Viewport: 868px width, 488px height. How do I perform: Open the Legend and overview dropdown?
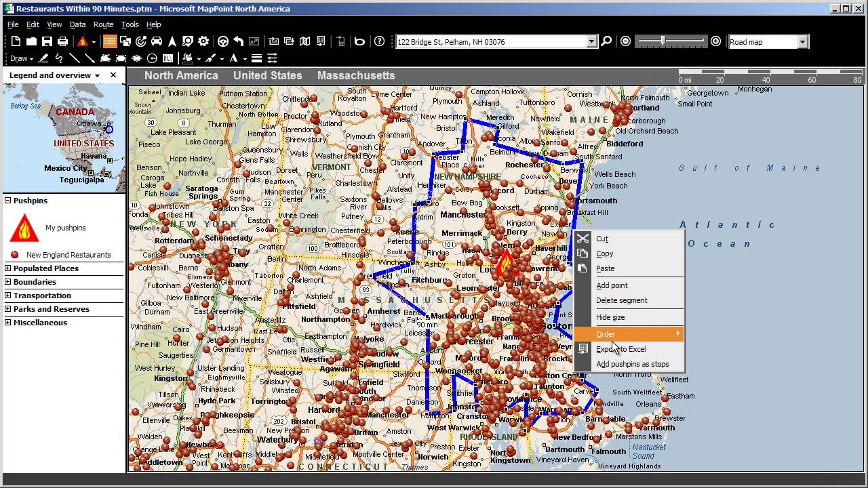tap(97, 75)
